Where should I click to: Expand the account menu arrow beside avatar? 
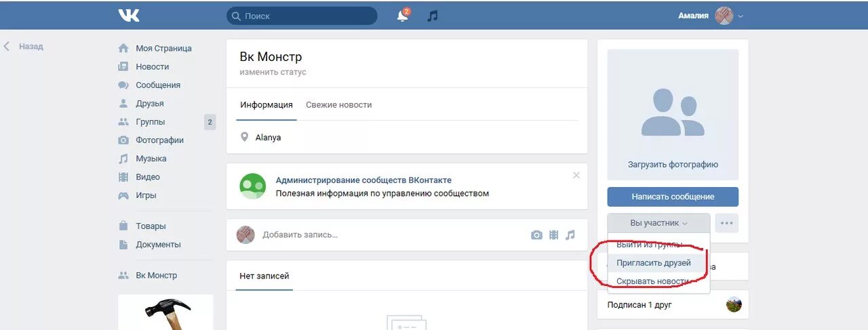pos(741,16)
